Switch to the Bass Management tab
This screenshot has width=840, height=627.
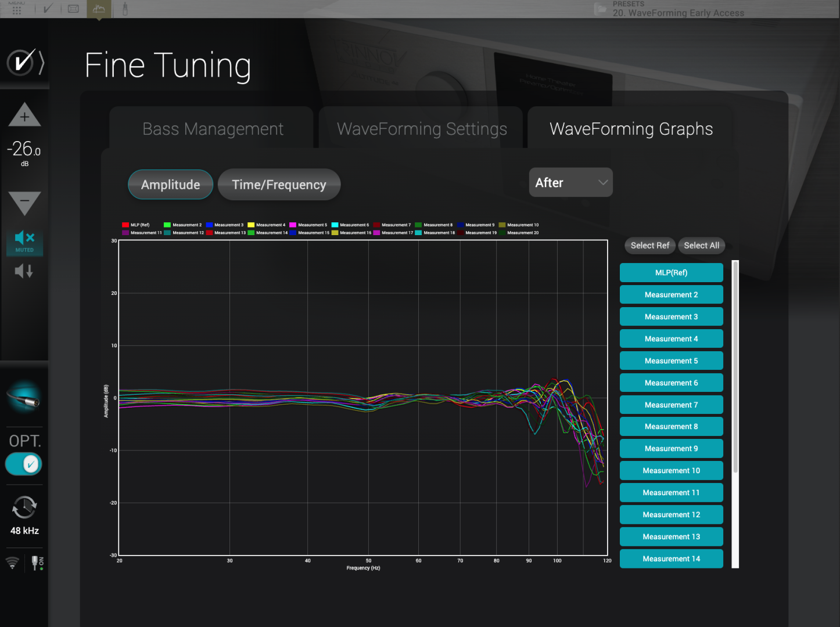tap(213, 129)
